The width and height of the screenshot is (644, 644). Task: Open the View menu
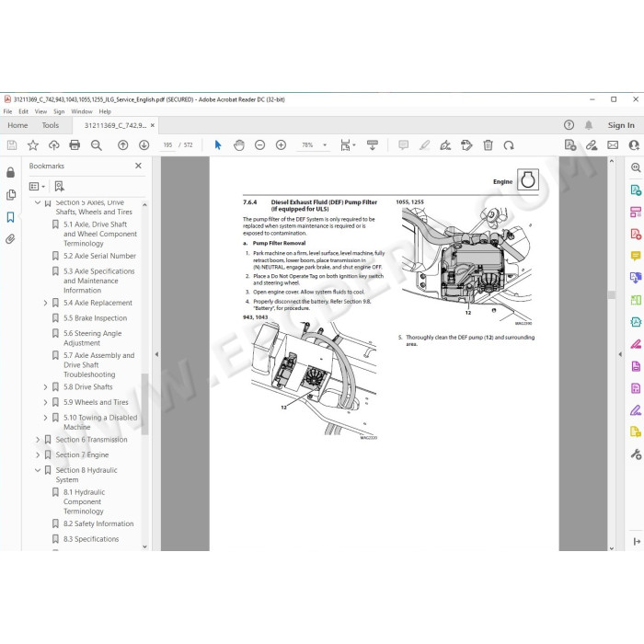click(x=40, y=111)
